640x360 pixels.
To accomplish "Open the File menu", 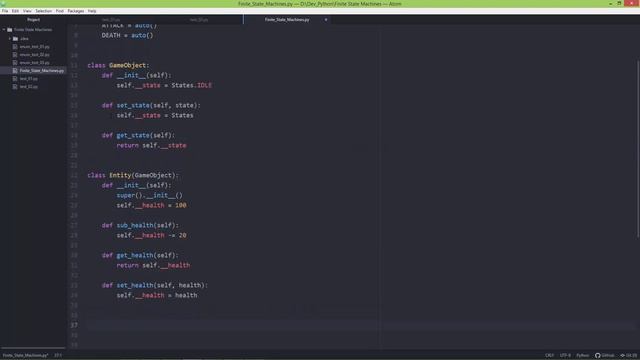I will pyautogui.click(x=5, y=11).
